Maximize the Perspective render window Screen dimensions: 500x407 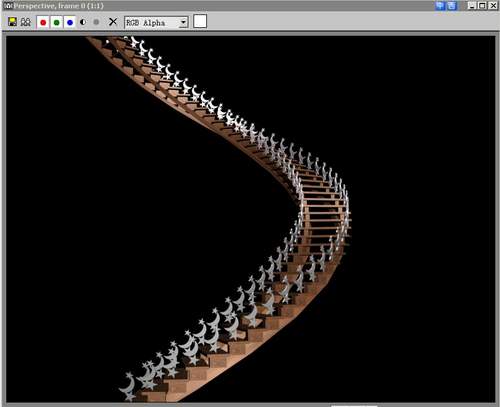(482, 5)
